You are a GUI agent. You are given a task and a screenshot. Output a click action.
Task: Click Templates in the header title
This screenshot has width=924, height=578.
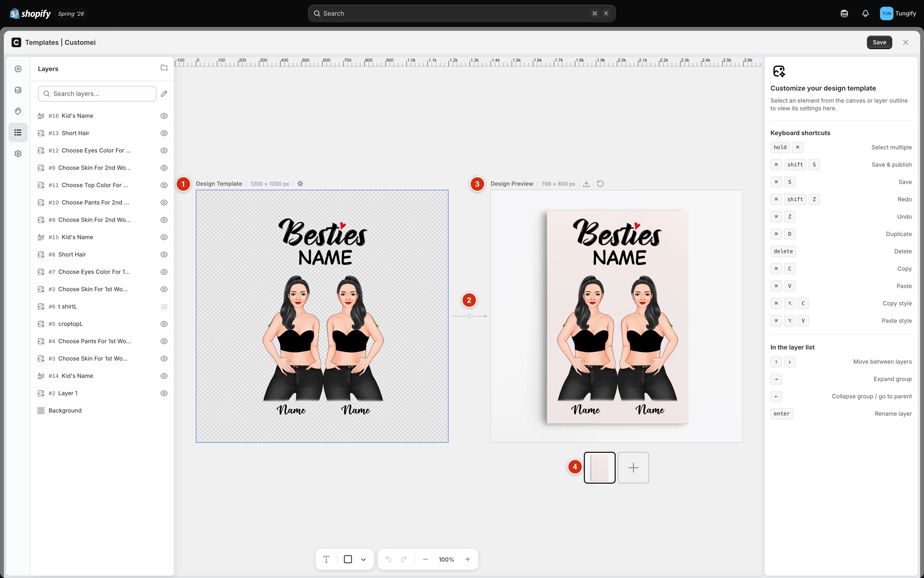click(x=42, y=42)
